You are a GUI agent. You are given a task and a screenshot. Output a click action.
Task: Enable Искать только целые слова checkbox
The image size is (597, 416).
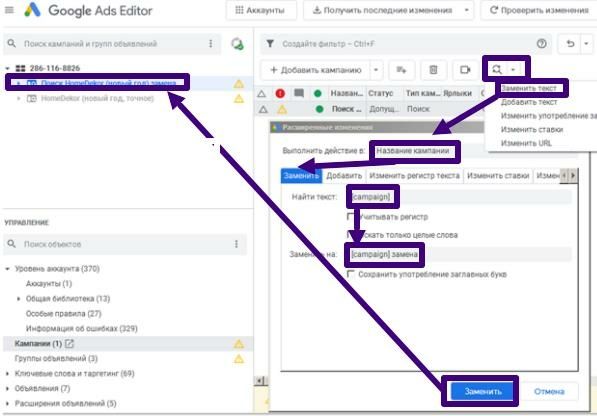[x=350, y=234]
